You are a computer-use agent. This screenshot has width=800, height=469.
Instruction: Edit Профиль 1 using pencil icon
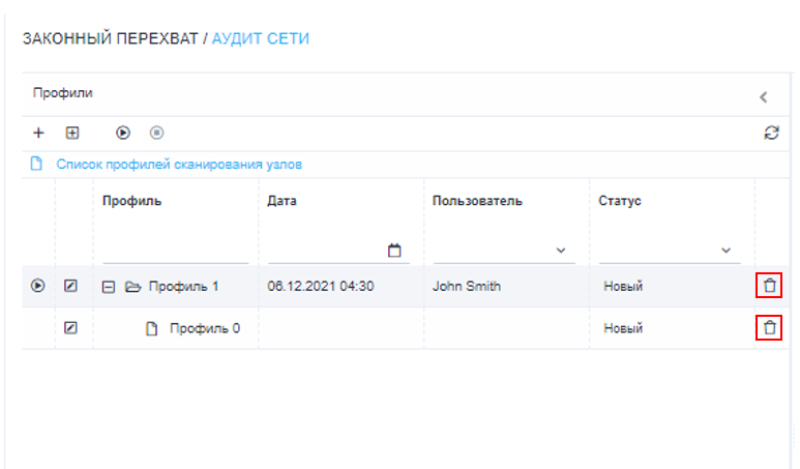tap(71, 287)
